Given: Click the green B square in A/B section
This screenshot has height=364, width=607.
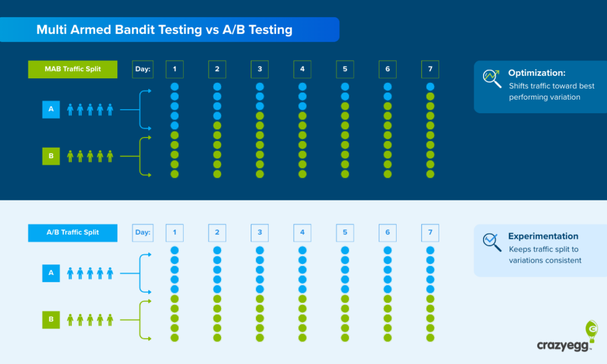Looking at the screenshot, I should 51,320.
